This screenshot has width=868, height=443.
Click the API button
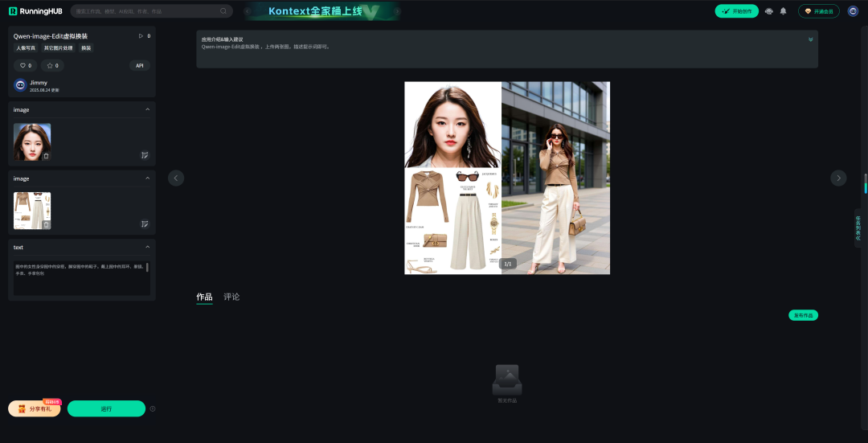(x=140, y=65)
